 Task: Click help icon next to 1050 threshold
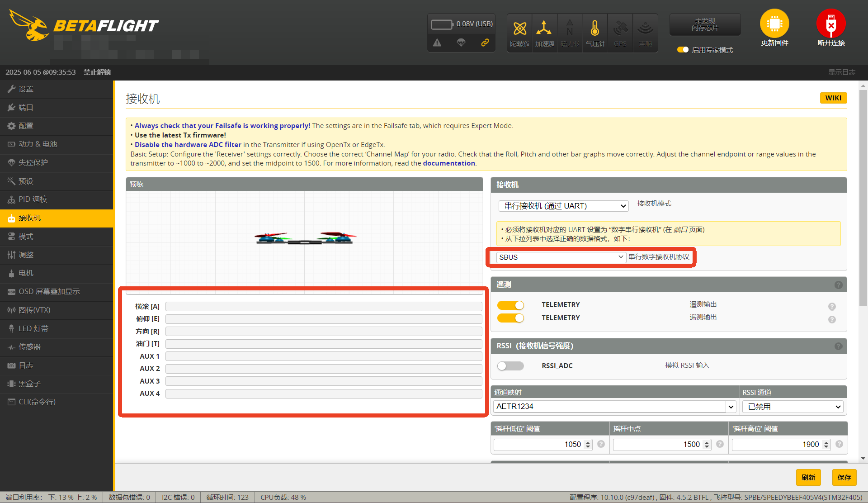[601, 444]
